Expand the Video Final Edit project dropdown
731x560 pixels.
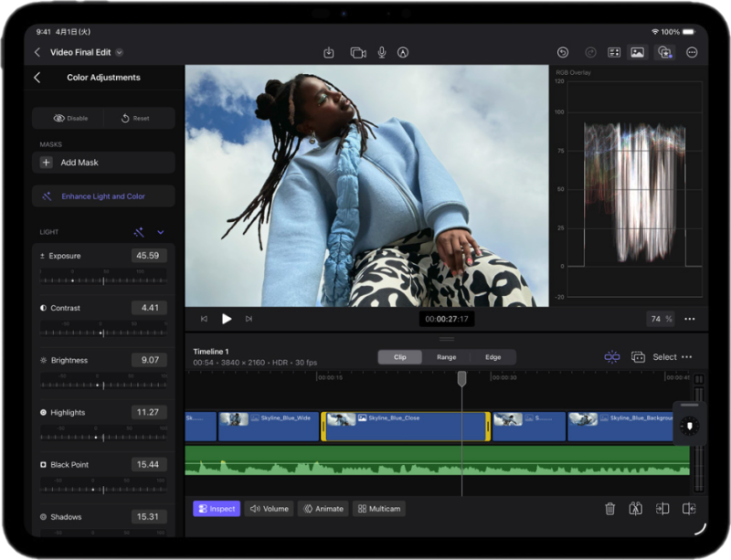120,53
